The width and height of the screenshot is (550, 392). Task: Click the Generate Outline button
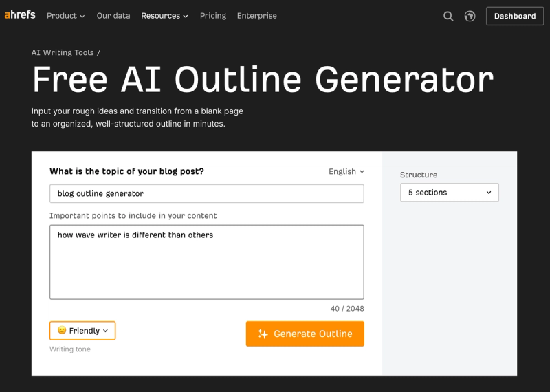point(305,334)
